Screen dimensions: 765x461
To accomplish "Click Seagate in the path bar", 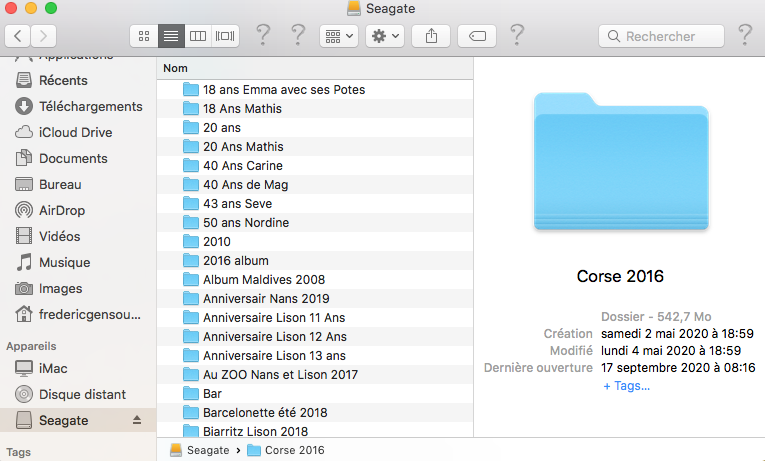I will [x=207, y=451].
